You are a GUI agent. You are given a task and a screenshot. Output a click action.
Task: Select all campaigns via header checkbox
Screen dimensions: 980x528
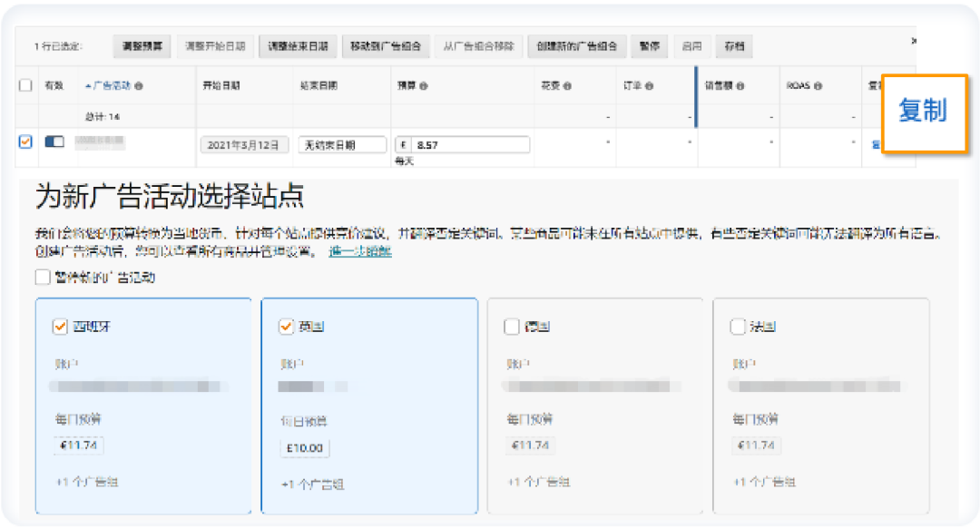coord(25,84)
